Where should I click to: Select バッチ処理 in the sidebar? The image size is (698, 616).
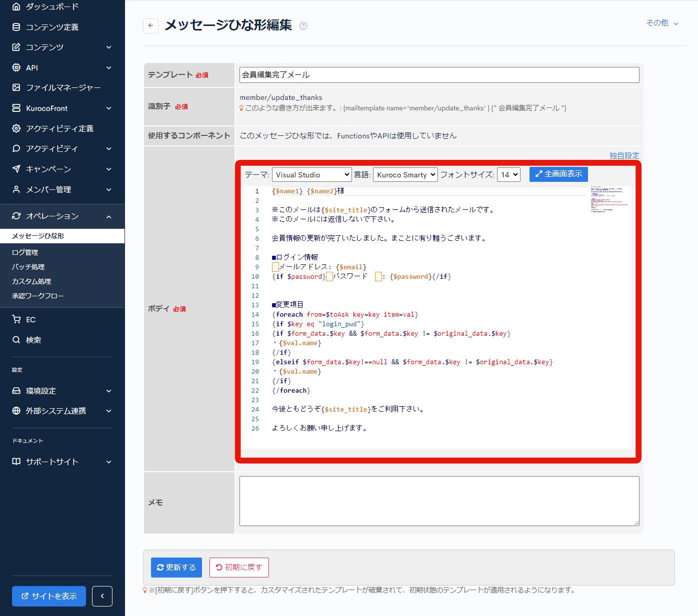coord(28,267)
